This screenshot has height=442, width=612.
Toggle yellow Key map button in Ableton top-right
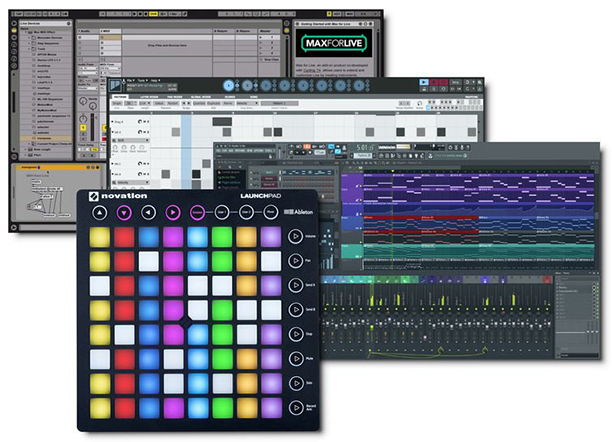coord(329,14)
